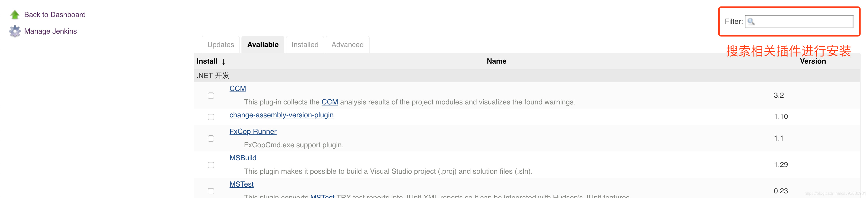This screenshot has height=198, width=868.
Task: Click the green Back to Dashboard arrow icon
Action: pos(15,14)
